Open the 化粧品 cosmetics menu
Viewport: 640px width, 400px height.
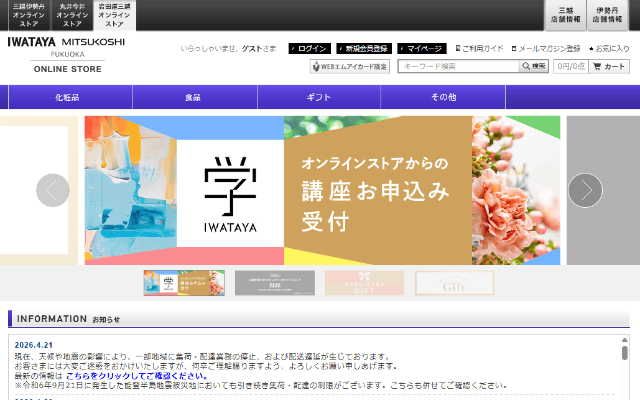tap(70, 97)
